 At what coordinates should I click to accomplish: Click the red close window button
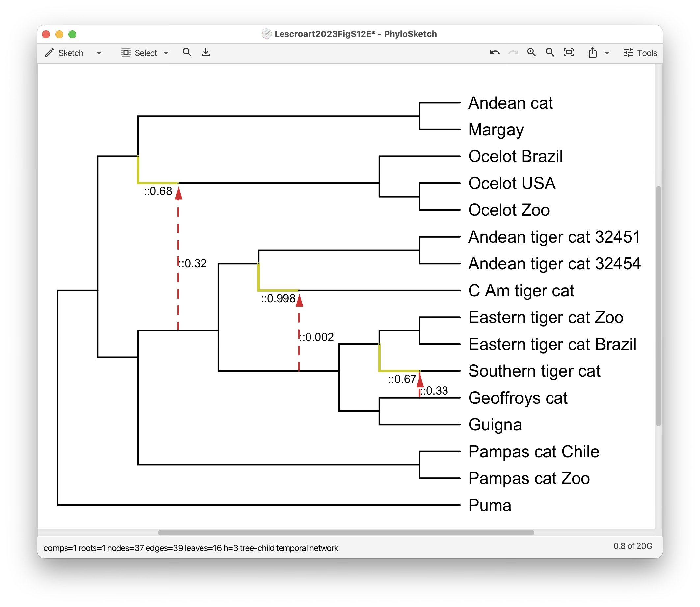click(x=46, y=34)
